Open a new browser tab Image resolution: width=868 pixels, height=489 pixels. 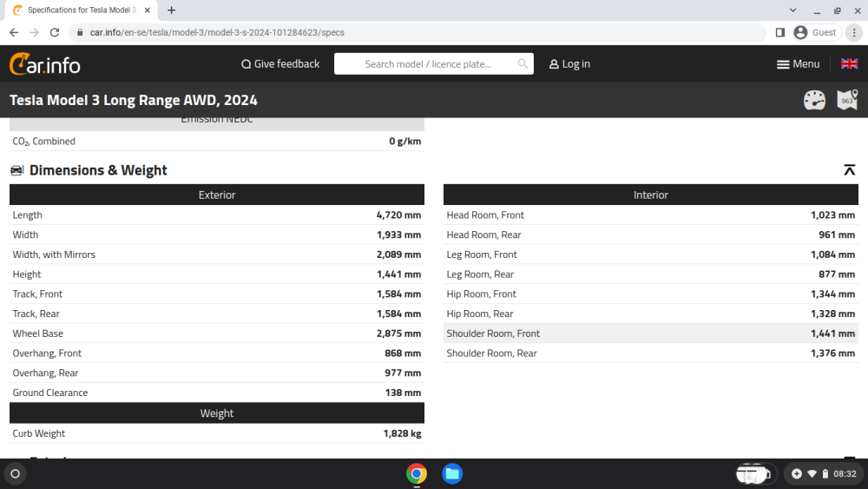(172, 10)
